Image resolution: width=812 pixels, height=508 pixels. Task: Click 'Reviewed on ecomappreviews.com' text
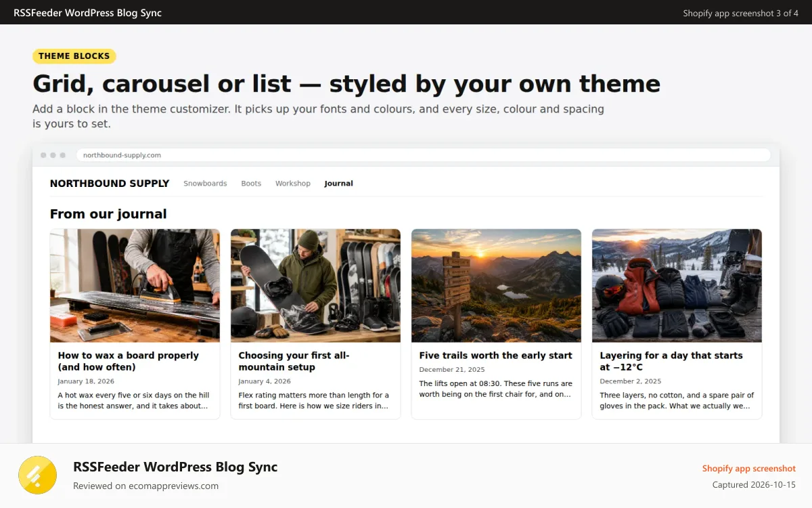145,486
